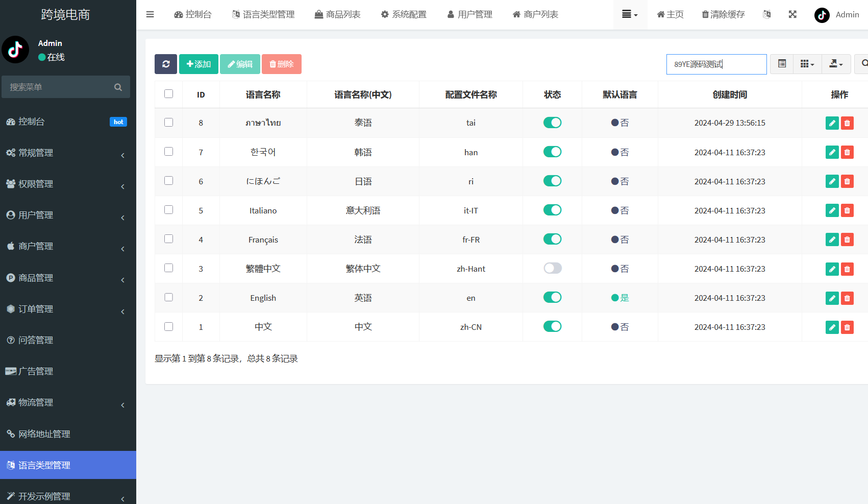Click the language switch icon in header

(x=766, y=14)
